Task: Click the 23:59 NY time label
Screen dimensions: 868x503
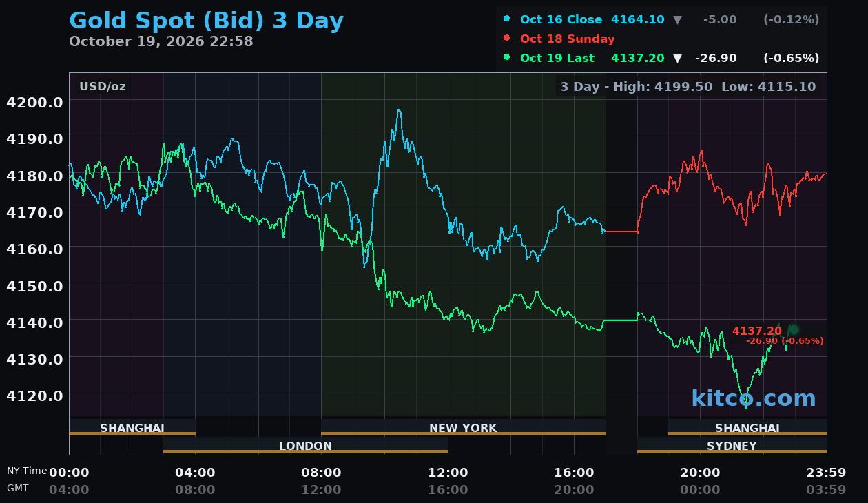Action: click(x=826, y=473)
